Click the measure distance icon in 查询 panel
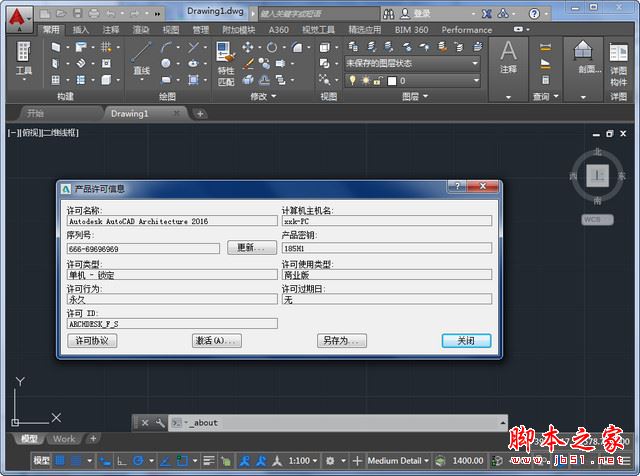This screenshot has height=476, width=640. coord(546,47)
